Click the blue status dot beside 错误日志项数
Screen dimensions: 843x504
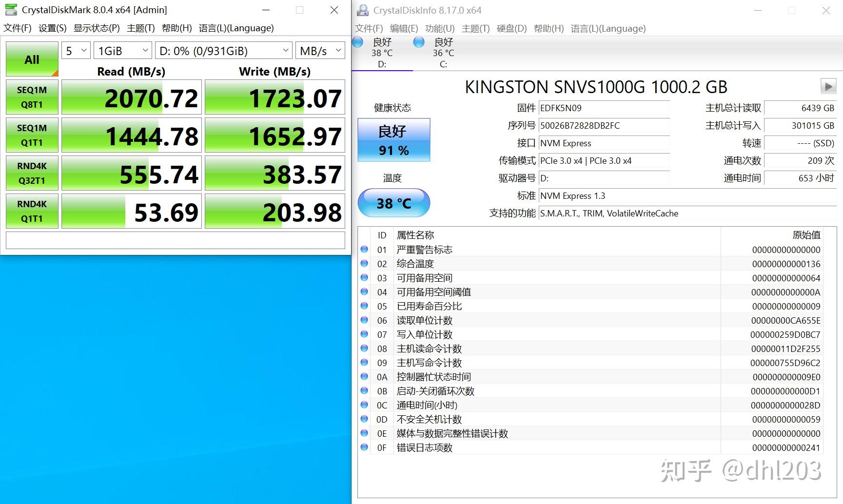pyautogui.click(x=364, y=447)
